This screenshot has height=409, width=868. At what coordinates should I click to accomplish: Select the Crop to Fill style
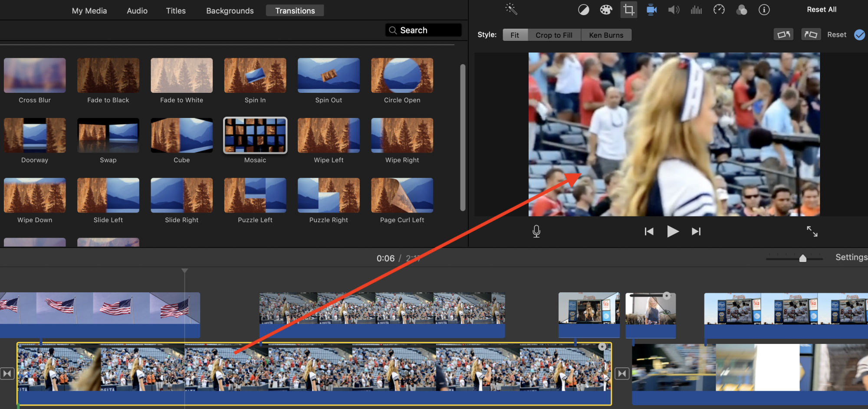(x=554, y=35)
